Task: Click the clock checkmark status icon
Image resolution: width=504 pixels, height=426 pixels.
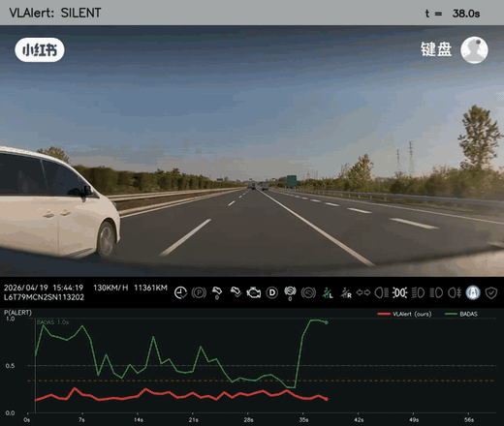Action: tap(180, 292)
